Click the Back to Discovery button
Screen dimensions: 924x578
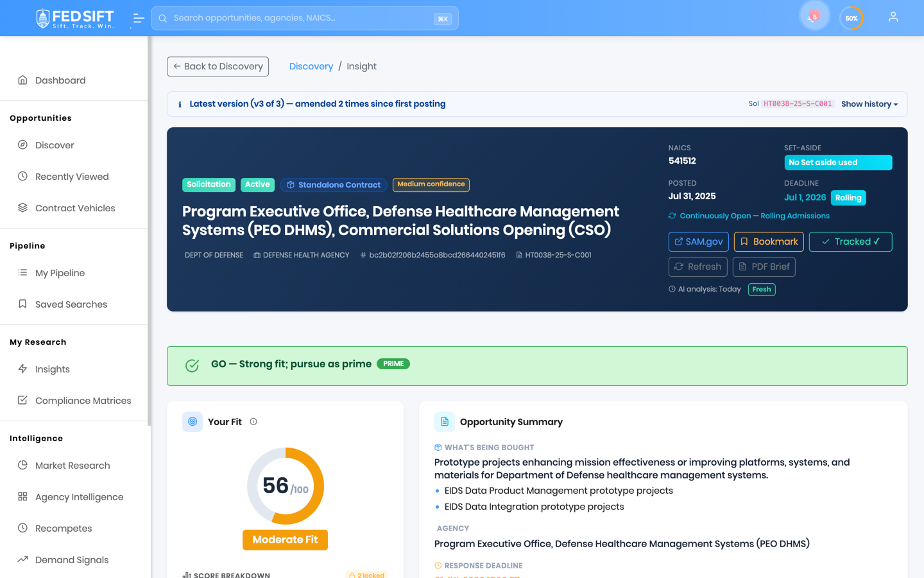click(x=218, y=66)
